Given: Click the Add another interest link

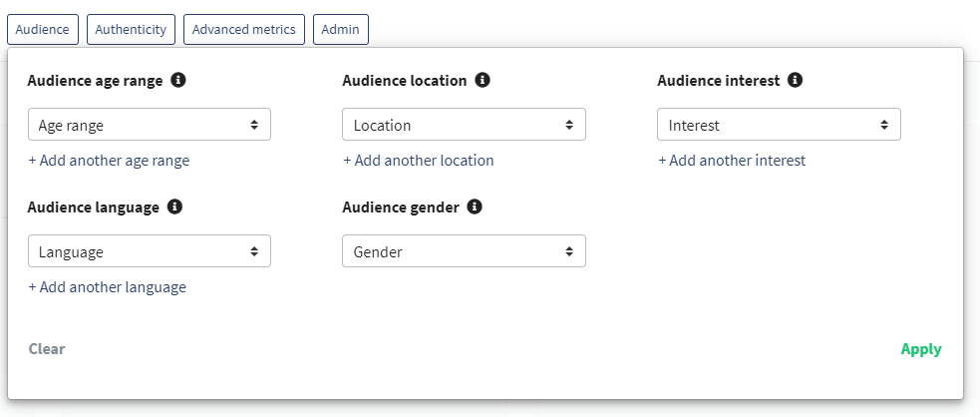Looking at the screenshot, I should point(732,161).
